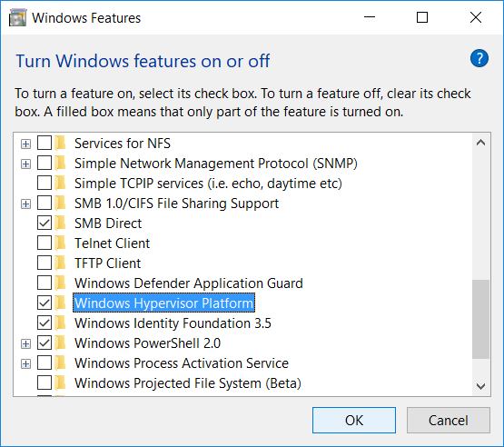Click the OK button
Image resolution: width=504 pixels, height=447 pixels.
coord(354,421)
